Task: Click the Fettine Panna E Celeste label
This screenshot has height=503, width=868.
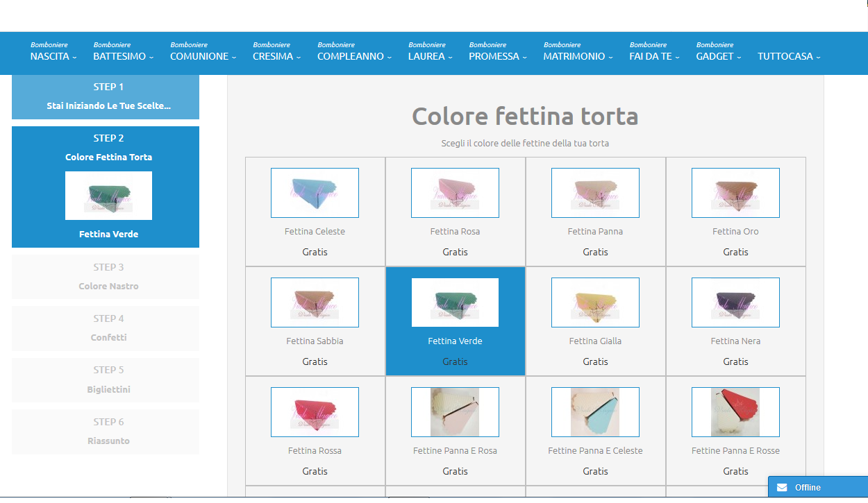Action: [595, 450]
